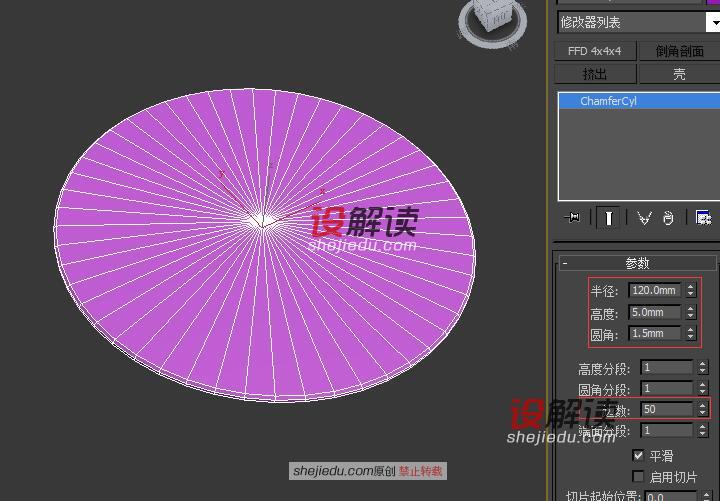Click the 半径 field showing 120.0mm
This screenshot has width=720, height=501.
tap(655, 290)
